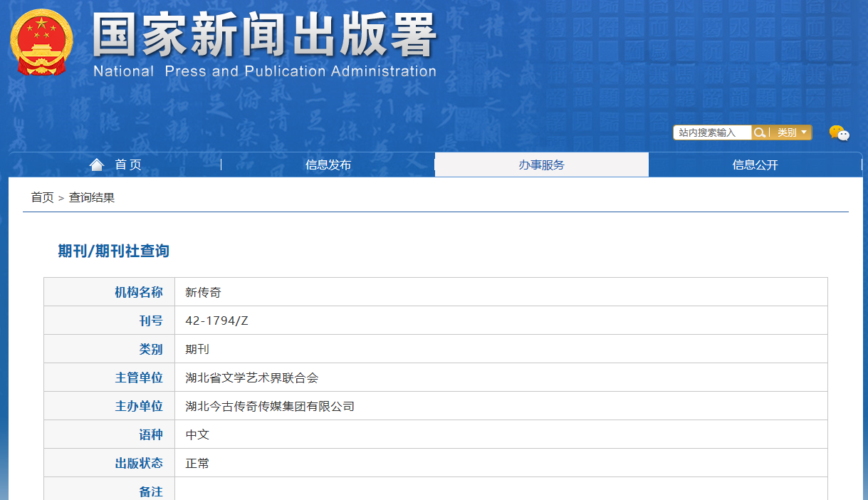Open the WeChat chat bubble icon
Image resolution: width=868 pixels, height=500 pixels.
click(x=840, y=133)
